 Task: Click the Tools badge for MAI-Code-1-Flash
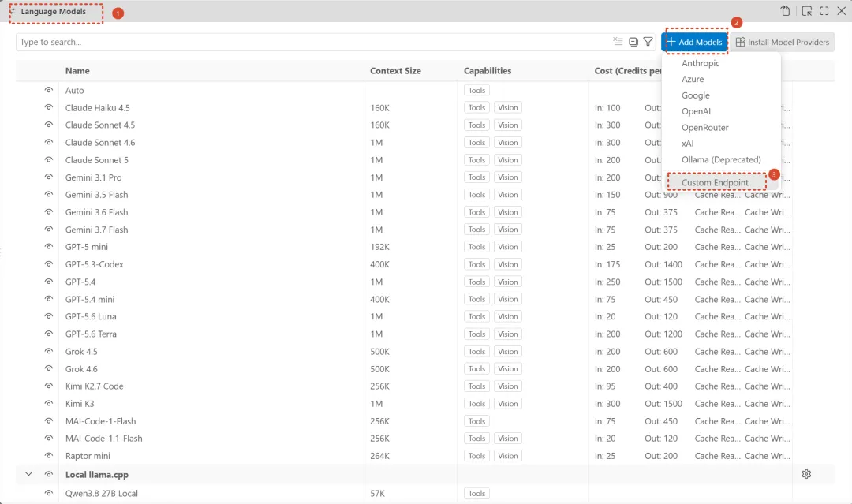[x=476, y=421]
